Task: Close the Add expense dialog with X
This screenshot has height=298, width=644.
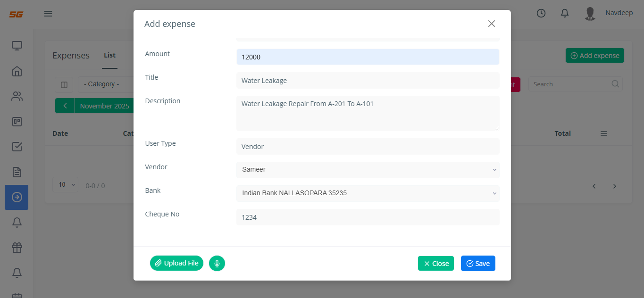Action: [491, 24]
